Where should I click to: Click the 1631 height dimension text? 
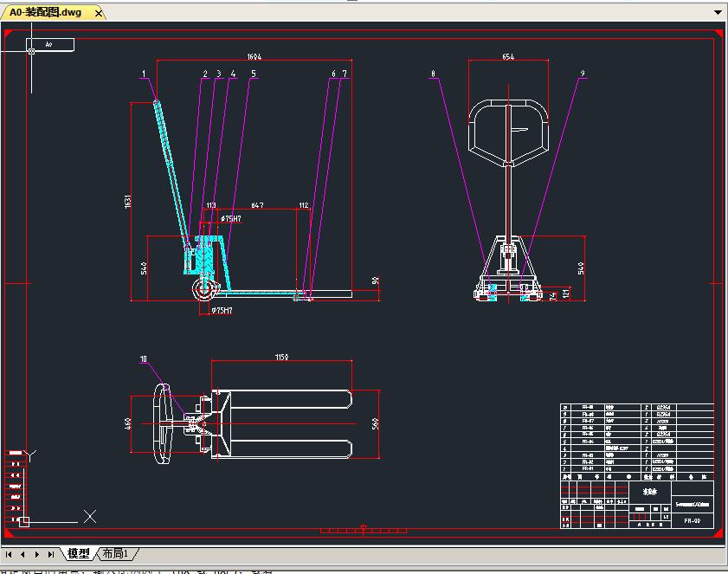(x=127, y=201)
